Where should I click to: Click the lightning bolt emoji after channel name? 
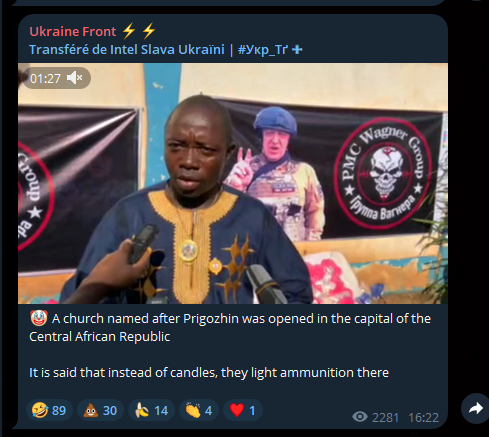pyautogui.click(x=128, y=31)
